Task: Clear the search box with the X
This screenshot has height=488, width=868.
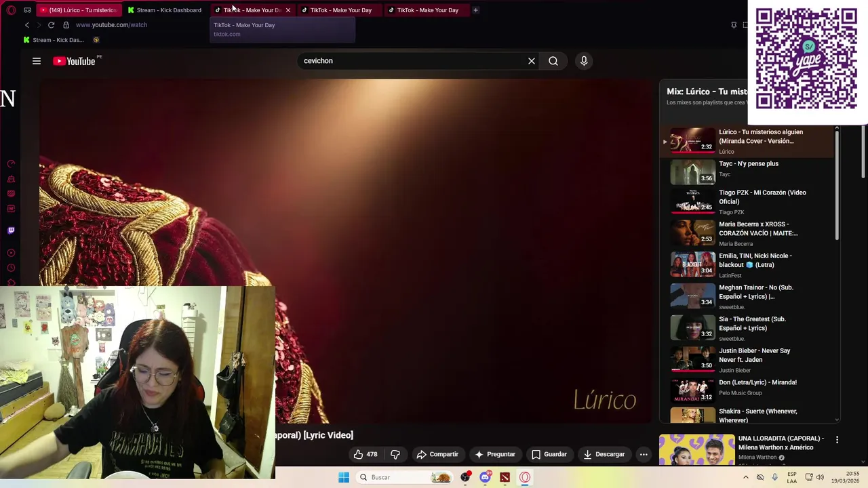Action: (x=532, y=61)
